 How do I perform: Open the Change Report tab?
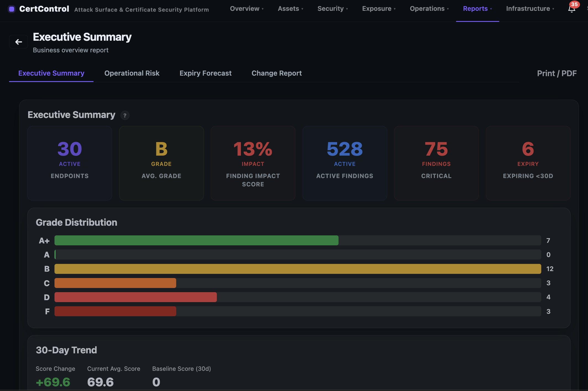tap(277, 73)
